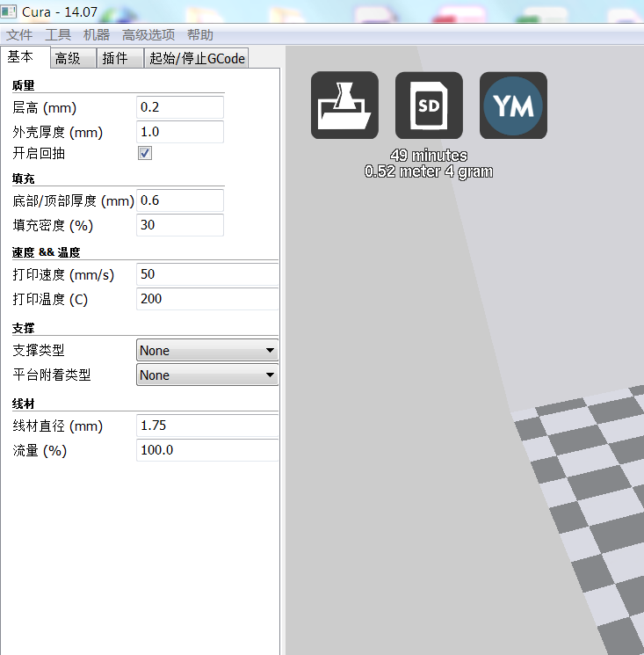Open the 高级选项 menu

(148, 35)
